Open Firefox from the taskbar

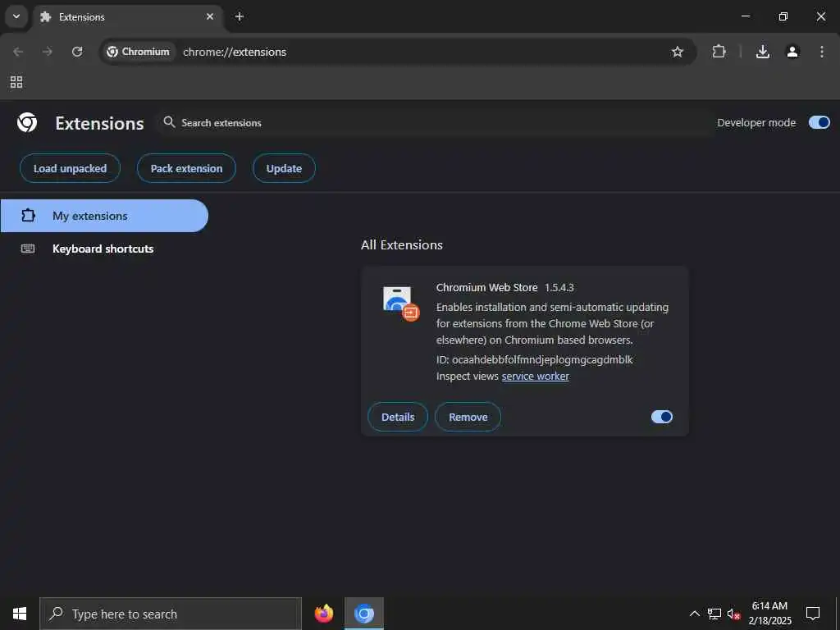324,614
